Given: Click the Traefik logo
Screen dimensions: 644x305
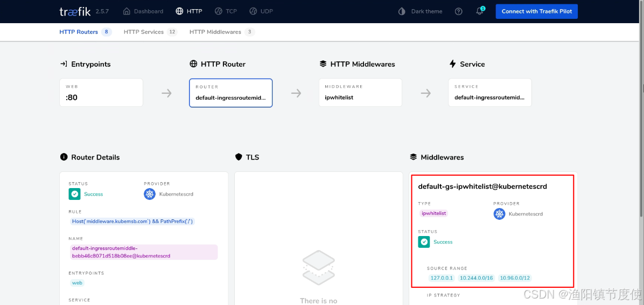Looking at the screenshot, I should click(75, 11).
